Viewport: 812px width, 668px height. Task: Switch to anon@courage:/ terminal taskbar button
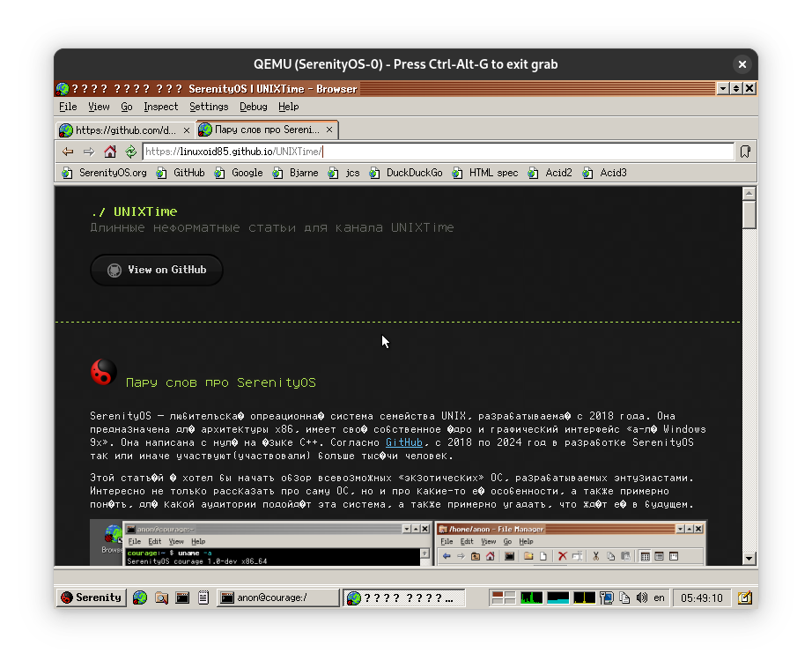(x=277, y=597)
